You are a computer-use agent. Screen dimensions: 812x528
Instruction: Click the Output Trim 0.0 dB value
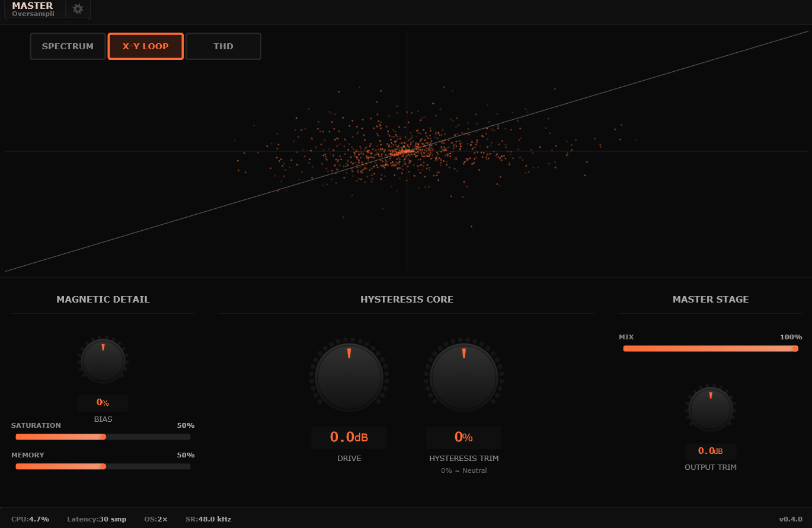click(710, 451)
